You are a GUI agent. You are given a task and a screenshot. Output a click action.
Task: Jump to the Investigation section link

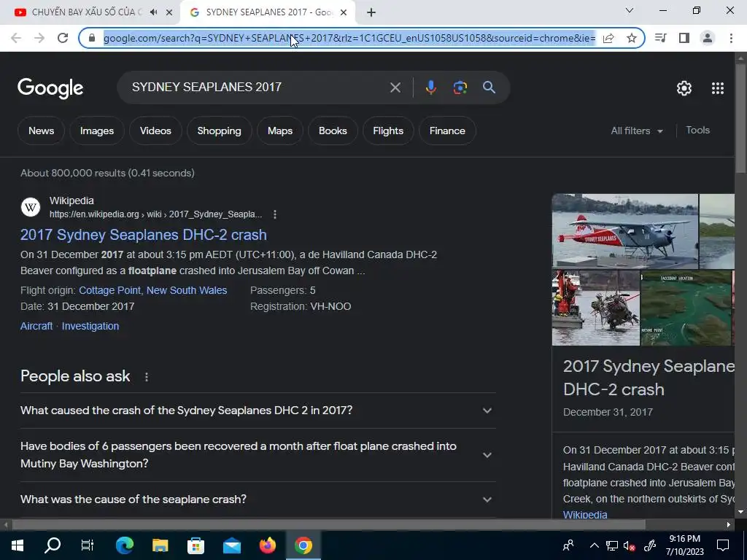tap(90, 326)
